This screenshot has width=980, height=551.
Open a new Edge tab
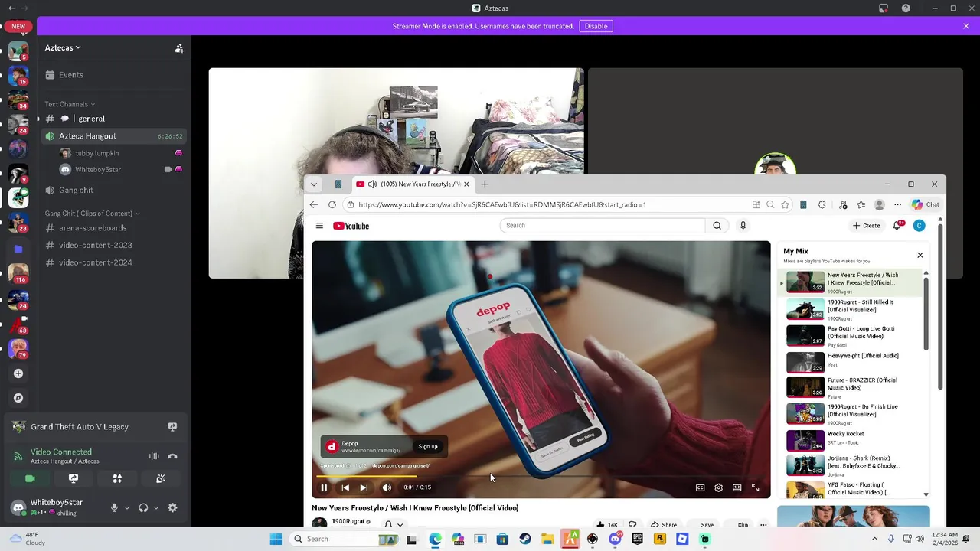click(x=485, y=184)
